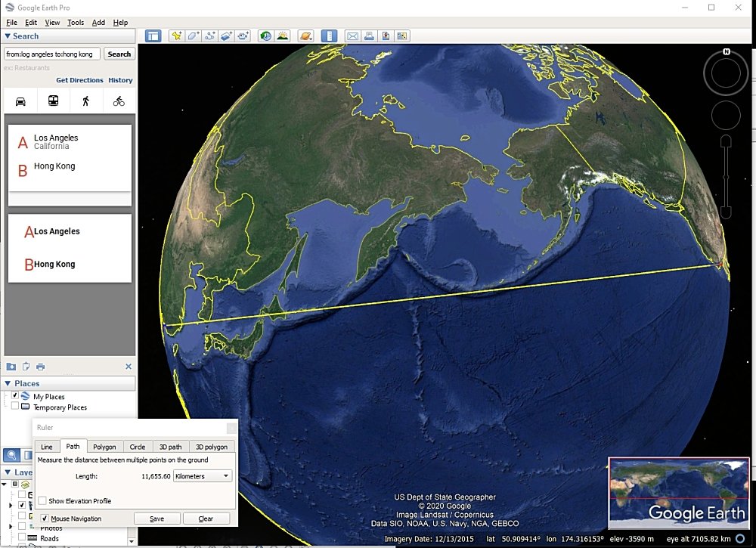This screenshot has height=548, width=756.
Task: Open search History link
Action: pos(120,80)
